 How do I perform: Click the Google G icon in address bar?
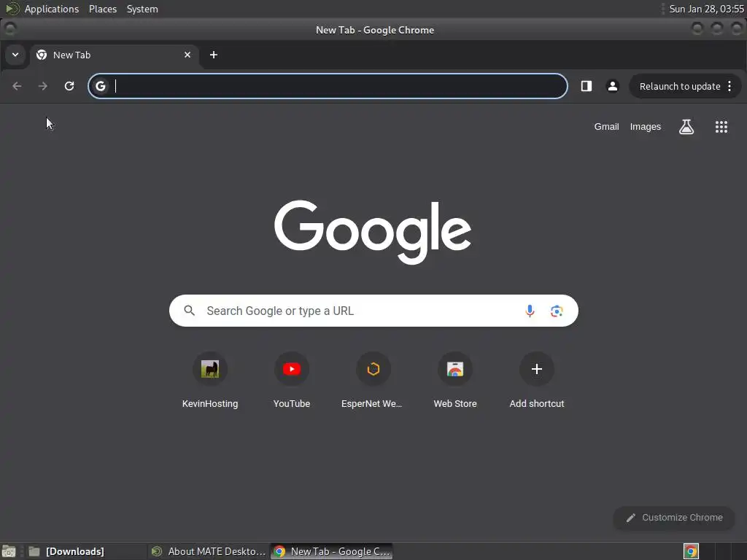coord(101,86)
